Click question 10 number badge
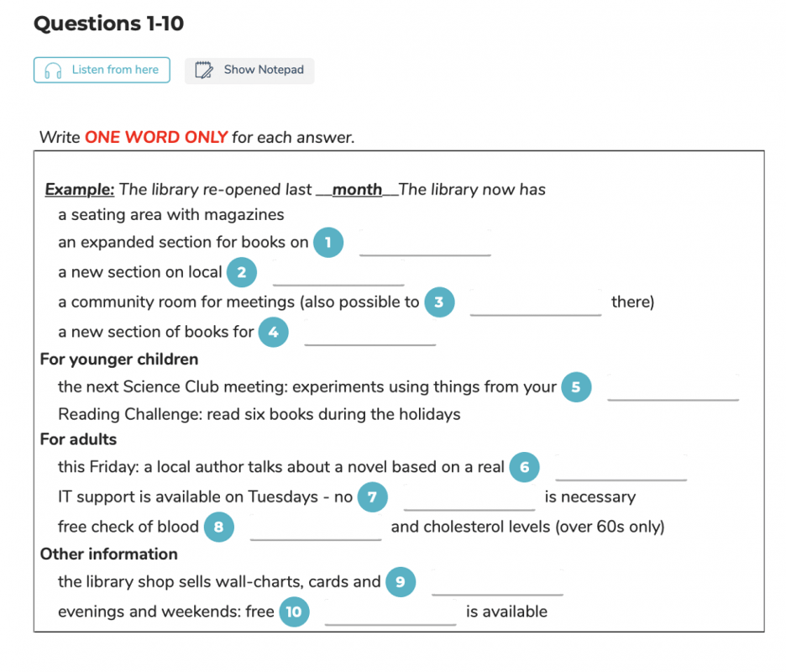This screenshot has height=672, width=786. [x=294, y=612]
